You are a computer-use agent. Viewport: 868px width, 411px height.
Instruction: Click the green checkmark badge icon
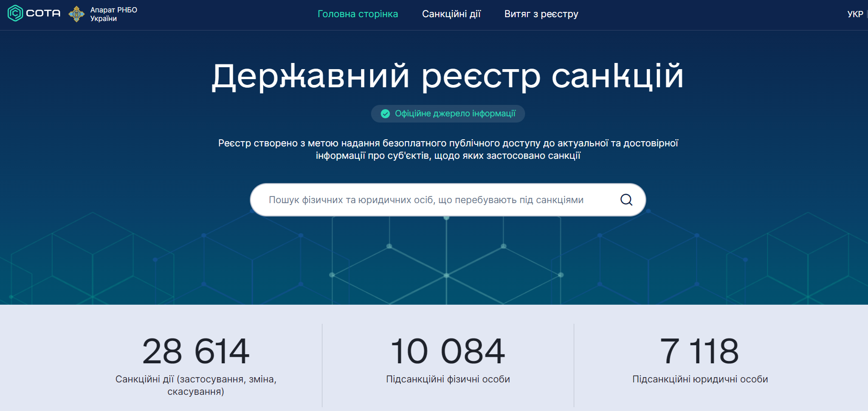coord(385,114)
